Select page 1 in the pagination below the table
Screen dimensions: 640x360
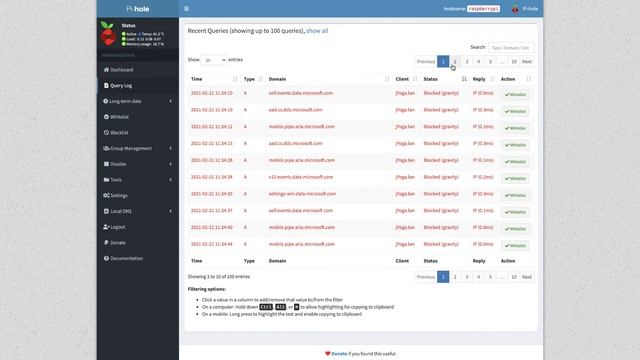pyautogui.click(x=443, y=277)
